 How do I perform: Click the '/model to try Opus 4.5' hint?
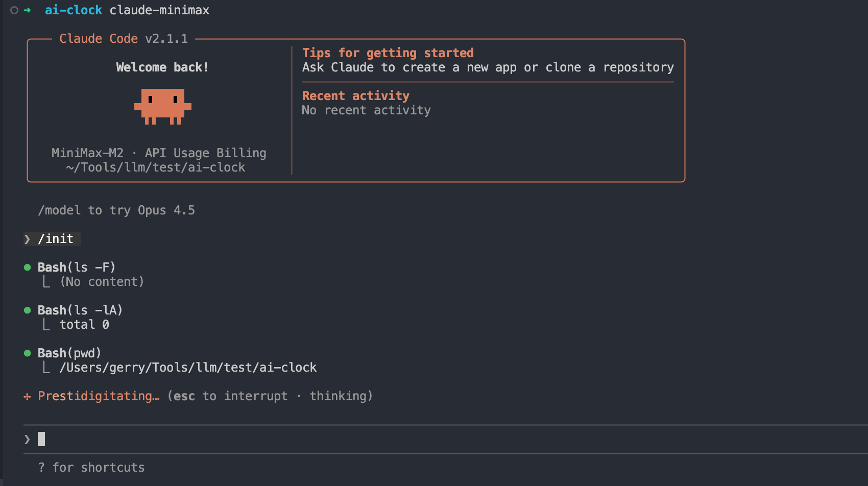point(116,210)
